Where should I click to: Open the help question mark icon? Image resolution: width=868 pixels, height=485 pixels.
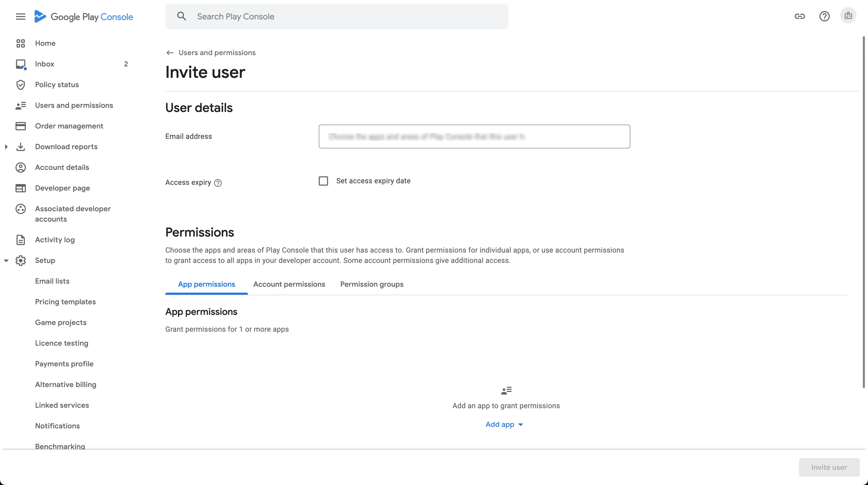point(824,16)
